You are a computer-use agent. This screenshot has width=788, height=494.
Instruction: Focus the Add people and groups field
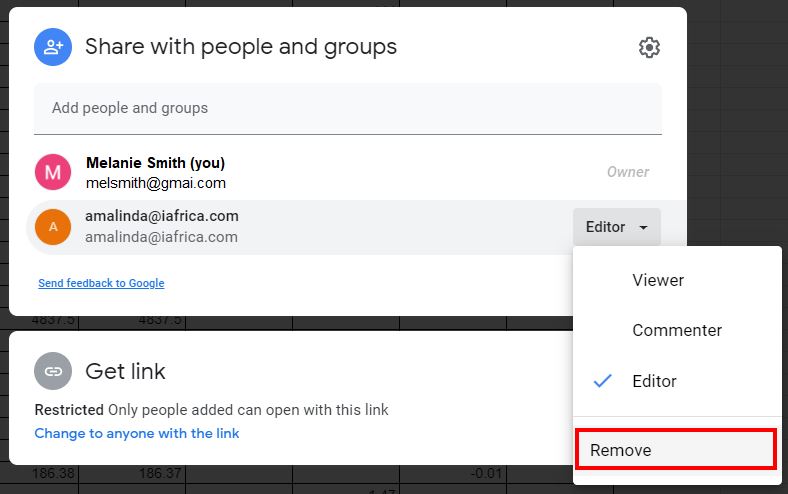pos(347,108)
